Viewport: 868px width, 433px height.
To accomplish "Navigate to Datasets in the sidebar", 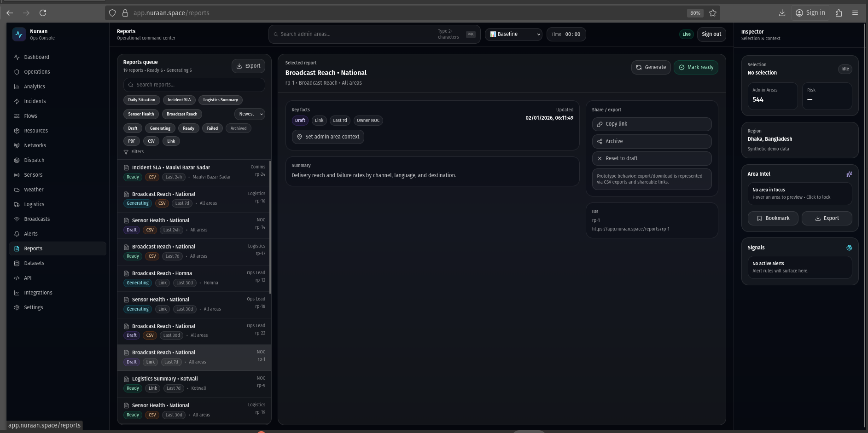I will (34, 263).
